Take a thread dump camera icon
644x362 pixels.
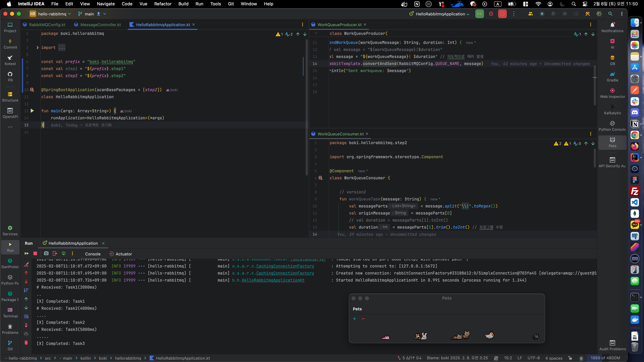pos(46,253)
